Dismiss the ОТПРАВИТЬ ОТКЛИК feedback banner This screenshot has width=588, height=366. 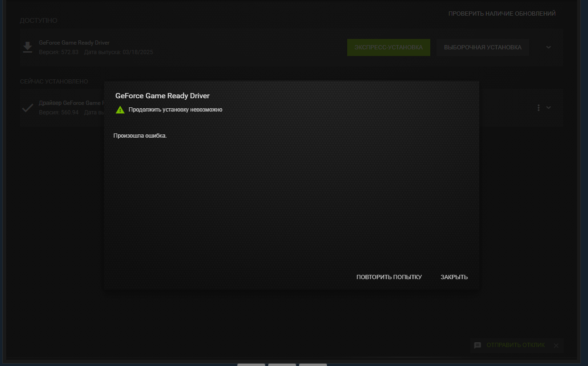(x=556, y=346)
